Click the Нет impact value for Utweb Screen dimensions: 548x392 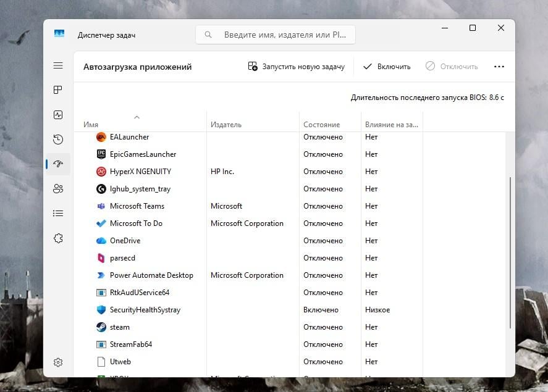[x=371, y=362]
